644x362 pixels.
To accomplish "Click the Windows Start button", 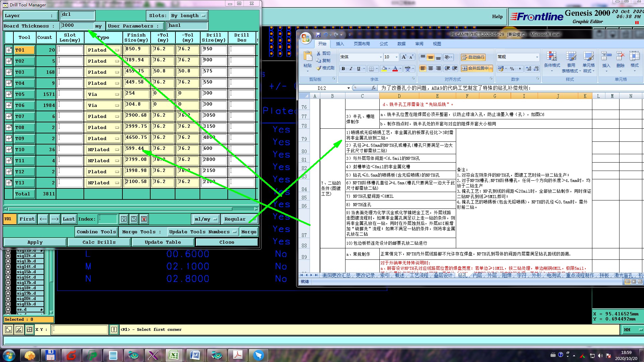I will (9, 355).
